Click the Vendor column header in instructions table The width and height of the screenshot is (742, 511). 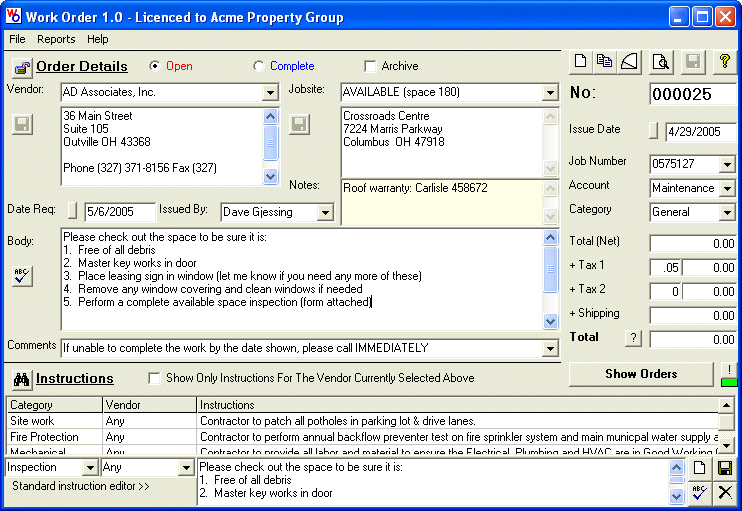tap(150, 405)
